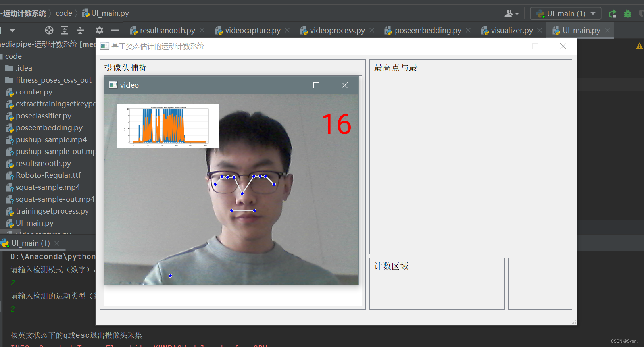
Task: Open project view settings gear
Action: coord(100,30)
